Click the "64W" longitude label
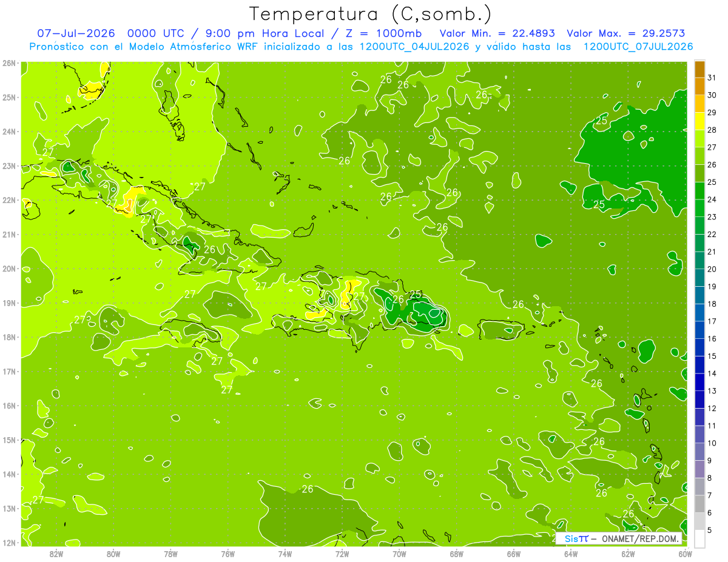Viewport: 728px width, 562px height. [x=571, y=554]
